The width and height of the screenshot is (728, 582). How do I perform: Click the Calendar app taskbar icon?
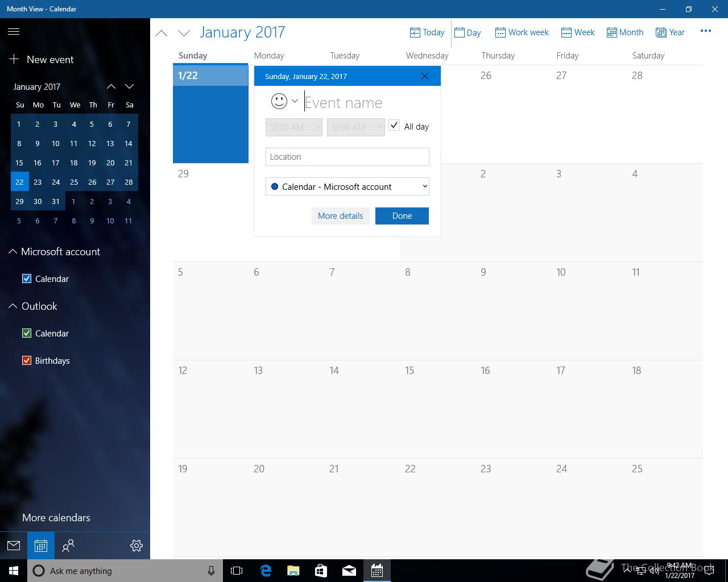coord(377,571)
